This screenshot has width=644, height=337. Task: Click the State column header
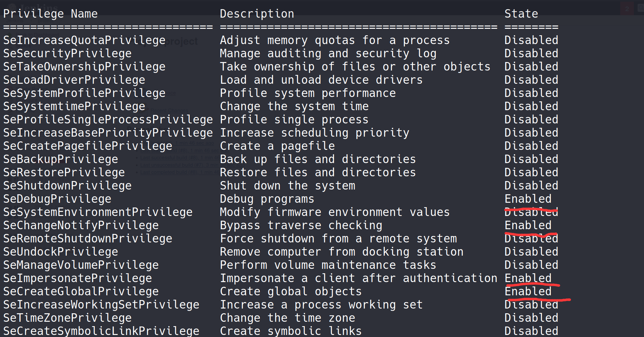point(521,14)
